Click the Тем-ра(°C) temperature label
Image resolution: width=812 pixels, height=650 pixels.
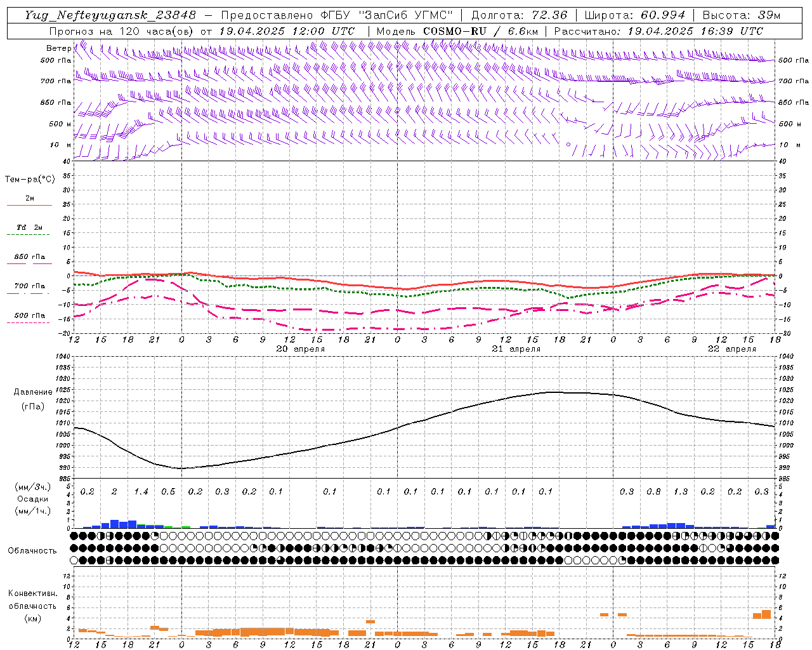pos(30,180)
